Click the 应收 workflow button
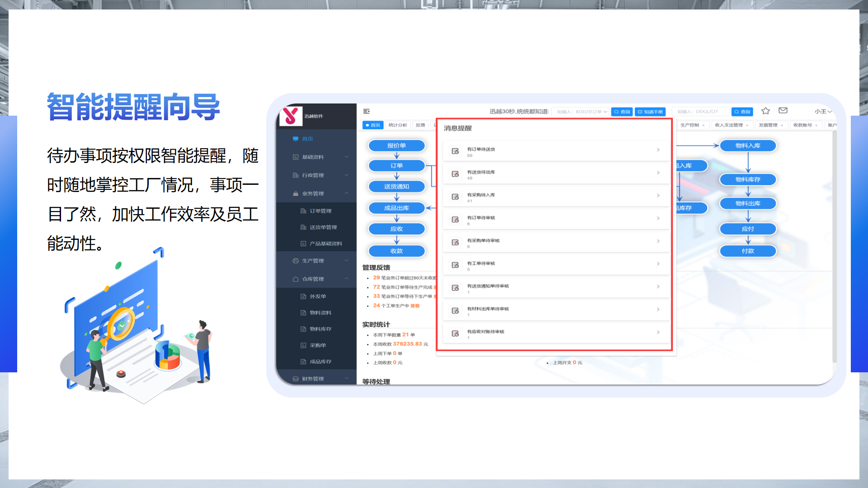This screenshot has height=488, width=868. pyautogui.click(x=396, y=229)
